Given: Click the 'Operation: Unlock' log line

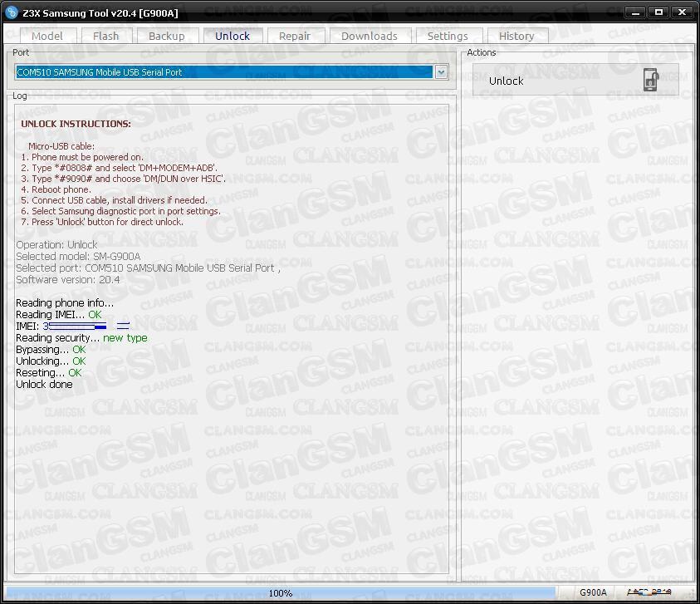Looking at the screenshot, I should (x=56, y=245).
